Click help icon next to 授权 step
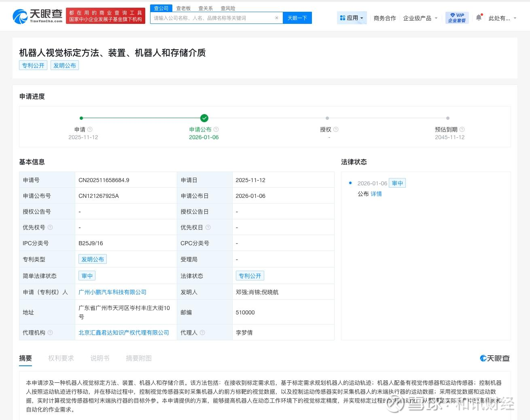Screen dimensions: 530x420 point(336,129)
